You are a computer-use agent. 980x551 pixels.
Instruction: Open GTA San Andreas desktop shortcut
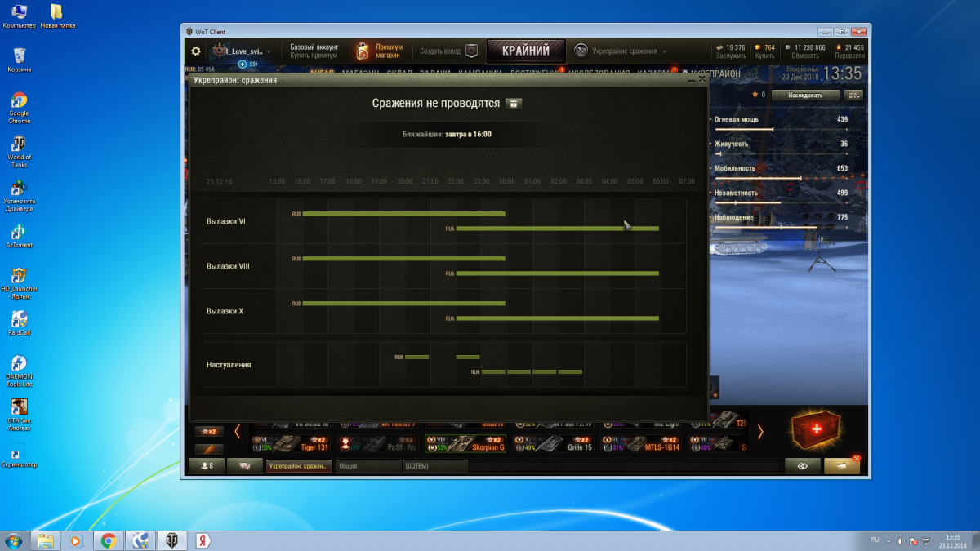19,415
